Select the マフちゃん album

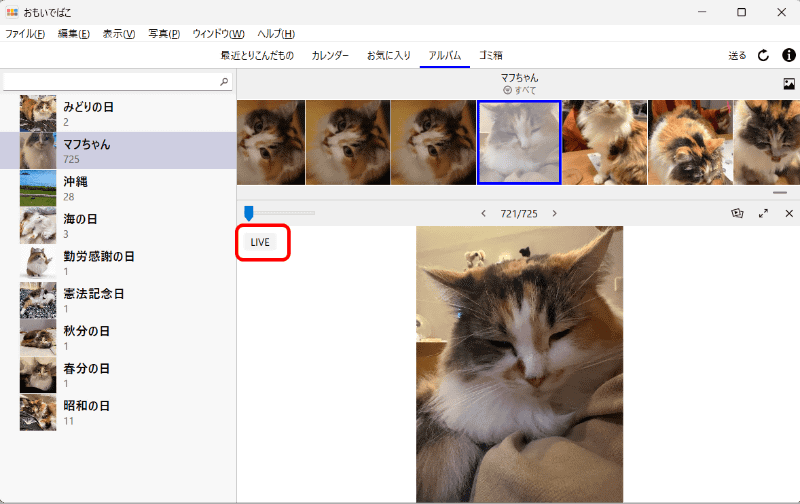(118, 150)
